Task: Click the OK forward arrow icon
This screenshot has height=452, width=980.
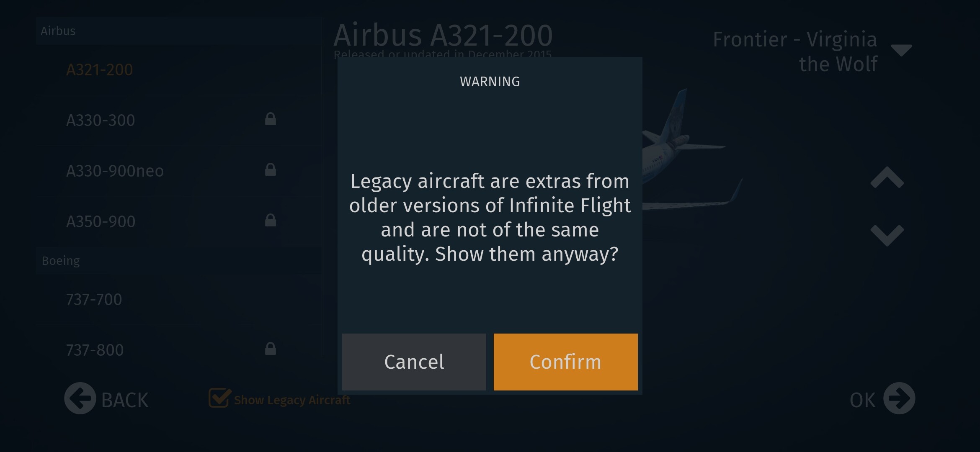Action: coord(899,398)
